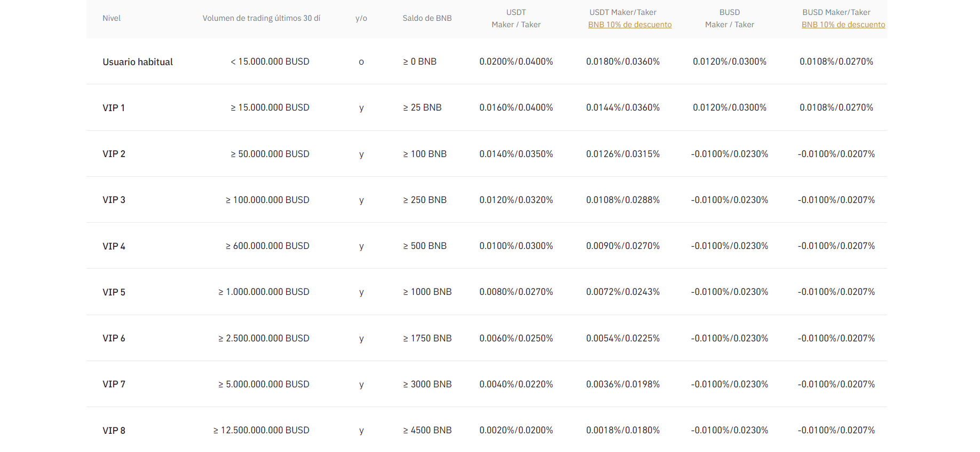980x452 pixels.
Task: Click the 0.0180%/0.0360% discounted fee cell
Action: click(x=623, y=61)
